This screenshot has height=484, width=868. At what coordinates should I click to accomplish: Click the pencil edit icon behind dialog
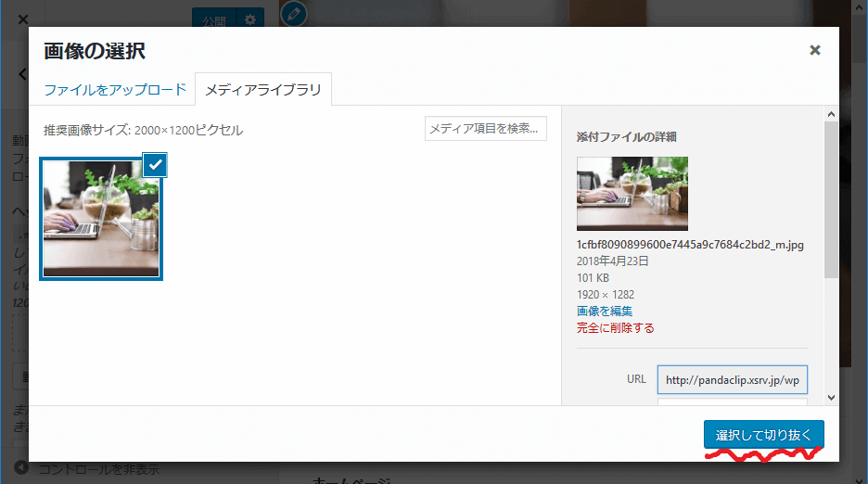293,14
